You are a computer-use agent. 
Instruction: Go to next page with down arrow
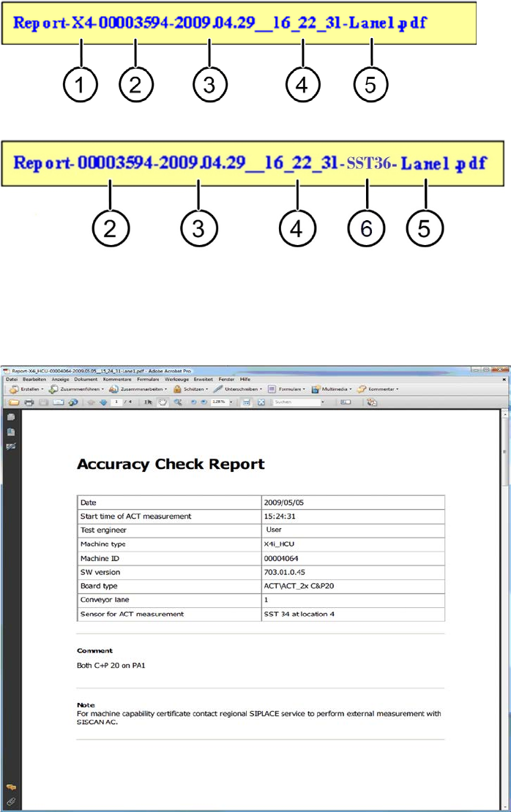(103, 402)
